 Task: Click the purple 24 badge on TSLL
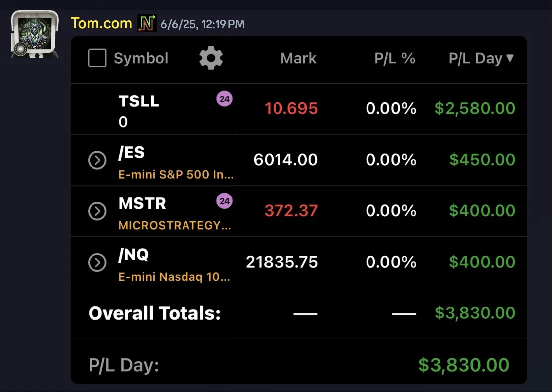[224, 99]
